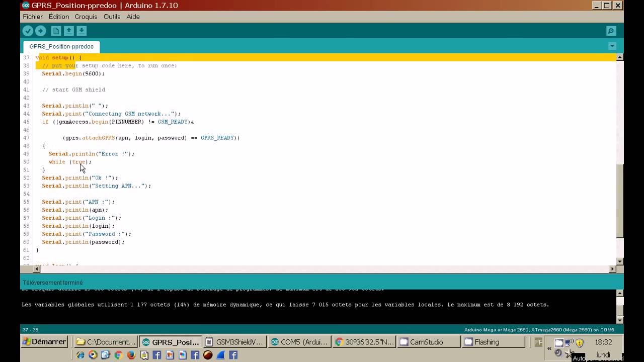Click the '37 - 38' line indicator
This screenshot has width=644, height=362.
tap(30, 330)
